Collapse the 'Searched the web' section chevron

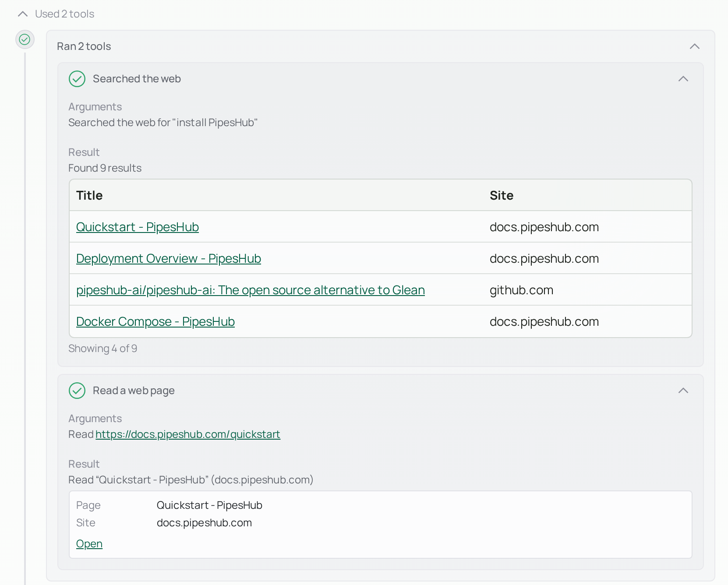click(683, 79)
